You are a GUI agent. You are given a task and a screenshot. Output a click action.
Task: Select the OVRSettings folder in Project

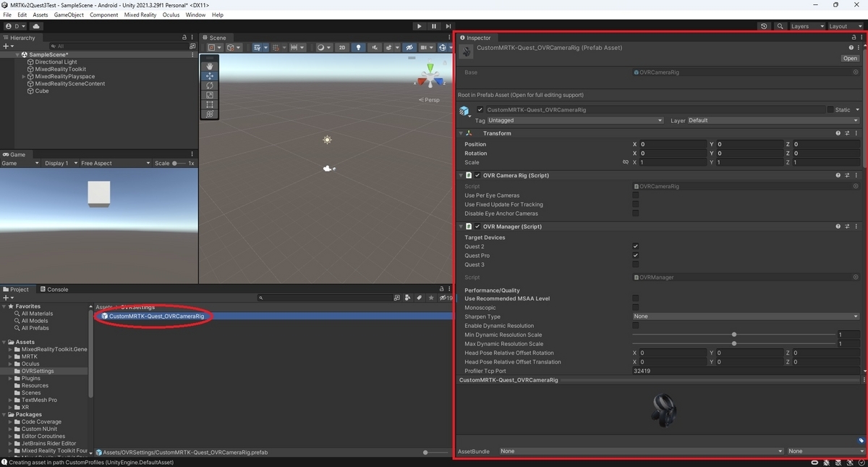click(x=38, y=371)
